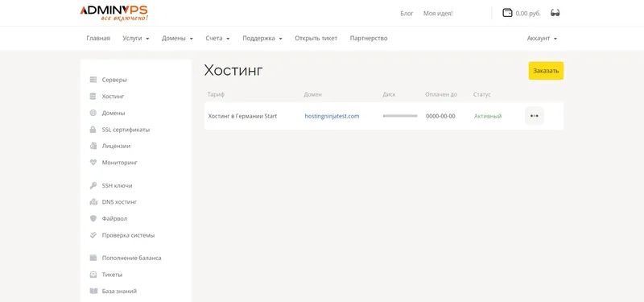Click the SSH ключи key icon
Image resolution: width=644 pixels, height=302 pixels.
pos(93,186)
